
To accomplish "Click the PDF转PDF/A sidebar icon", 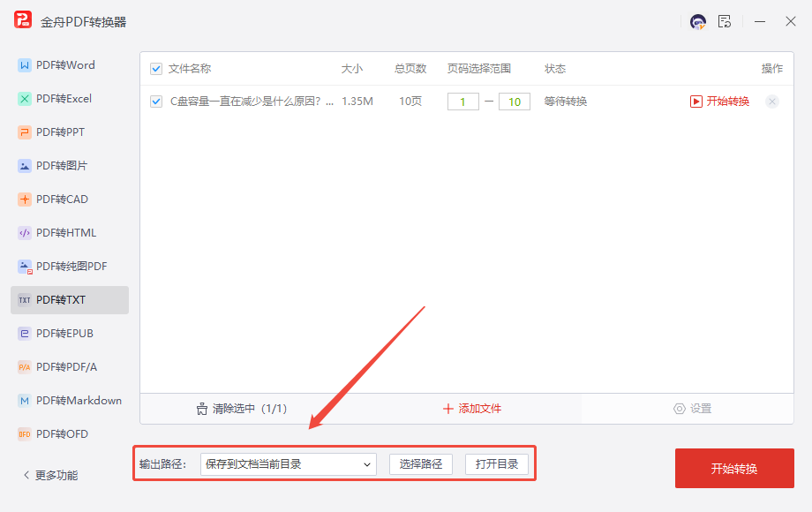I will point(25,367).
